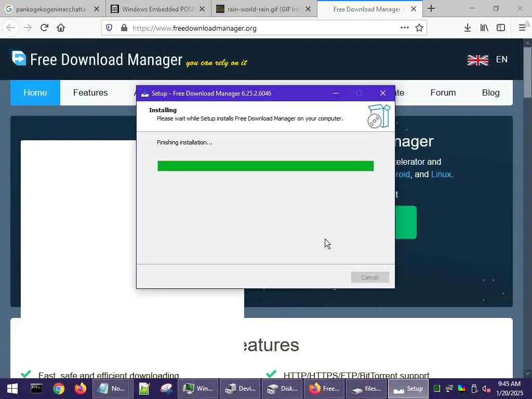Switch to the No... taskbar window
Screen dimensions: 532x399
111,389
